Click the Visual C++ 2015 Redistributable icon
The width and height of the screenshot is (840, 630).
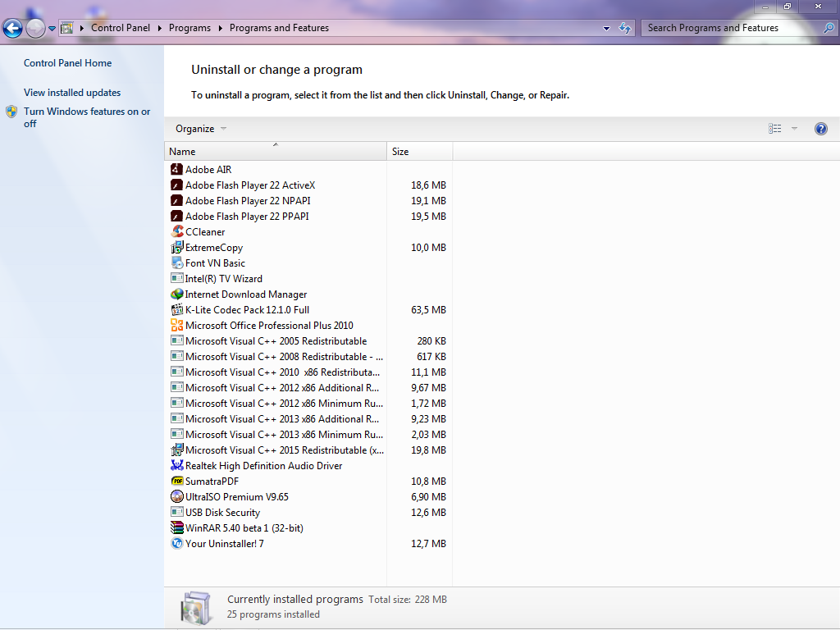tap(177, 450)
